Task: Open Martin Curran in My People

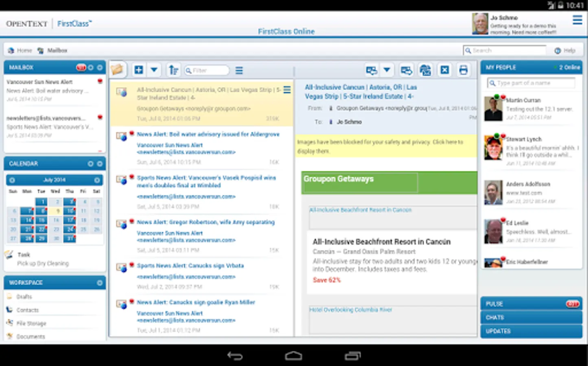Action: [531, 109]
